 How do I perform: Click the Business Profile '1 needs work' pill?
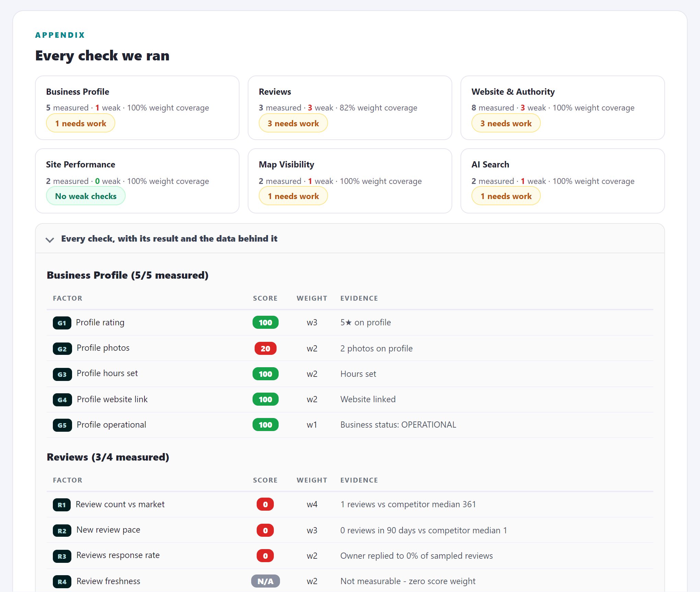click(x=81, y=123)
